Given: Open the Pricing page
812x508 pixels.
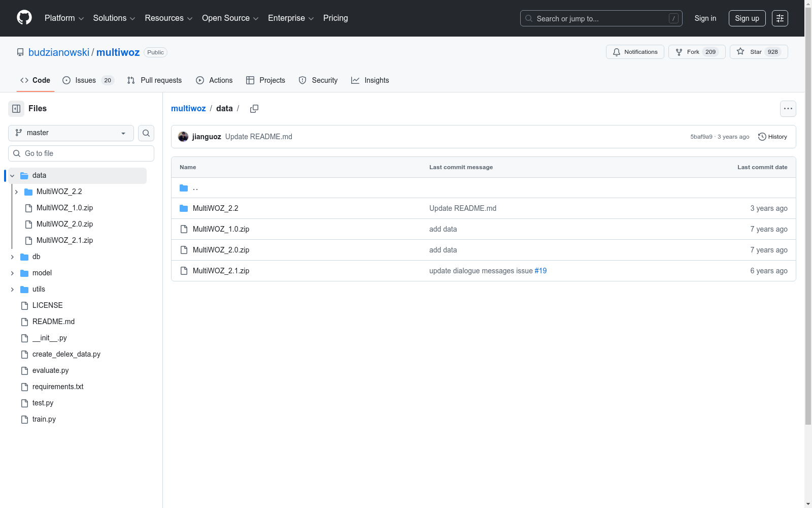Looking at the screenshot, I should click(x=335, y=18).
